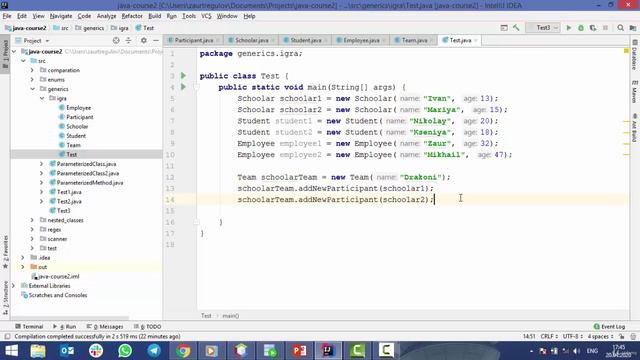Open the Refactor menu
Image resolution: width=640 pixels, height=360 pixels.
pyautogui.click(x=132, y=16)
